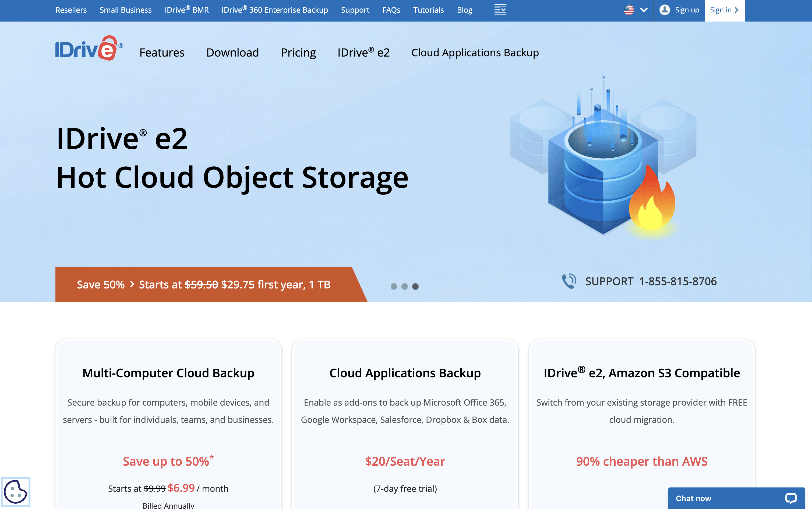The height and width of the screenshot is (509, 812).
Task: Open IDrive e2 in main navigation
Action: (x=363, y=53)
